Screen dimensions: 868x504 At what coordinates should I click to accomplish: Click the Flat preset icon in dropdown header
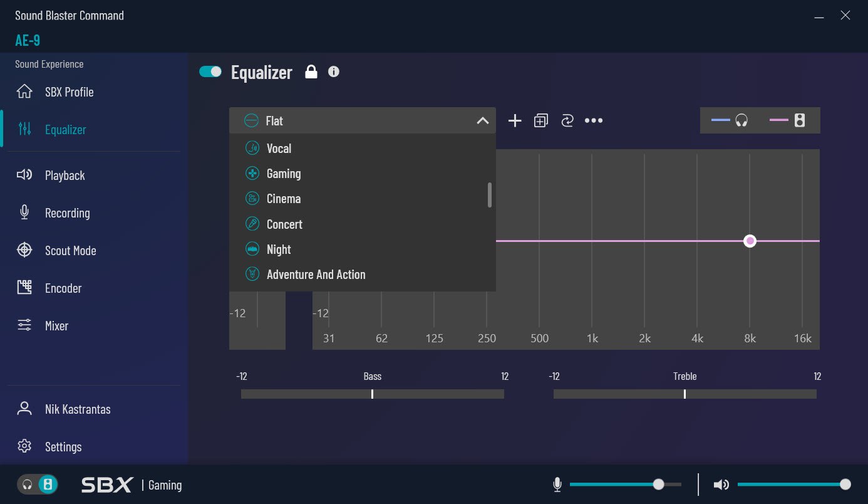[x=251, y=120]
